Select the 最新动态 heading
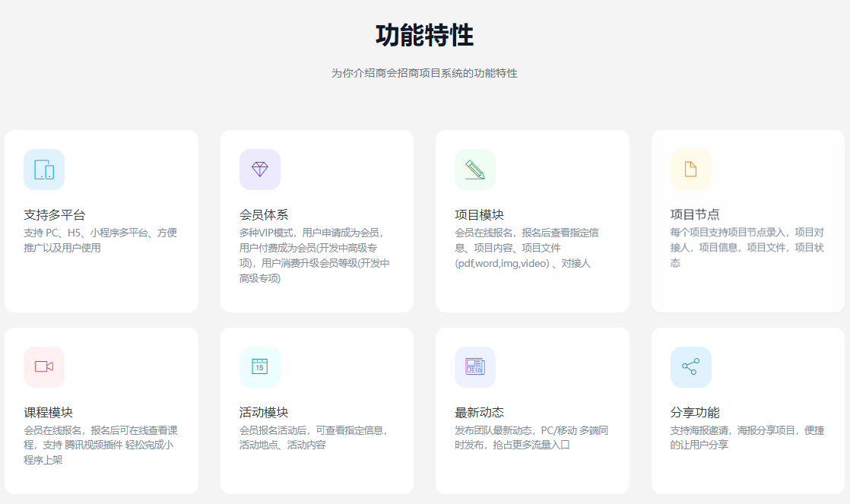Image resolution: width=850 pixels, height=504 pixels. tap(479, 413)
